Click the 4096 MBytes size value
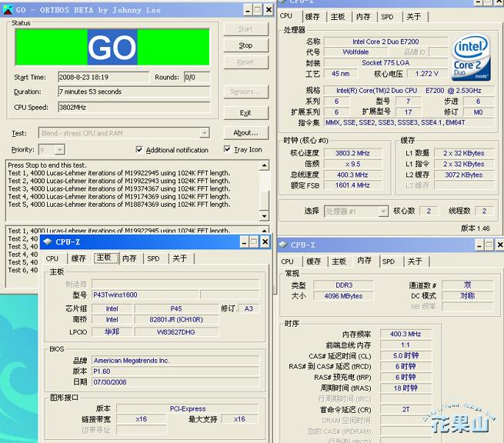This screenshot has height=443, width=504. click(344, 296)
